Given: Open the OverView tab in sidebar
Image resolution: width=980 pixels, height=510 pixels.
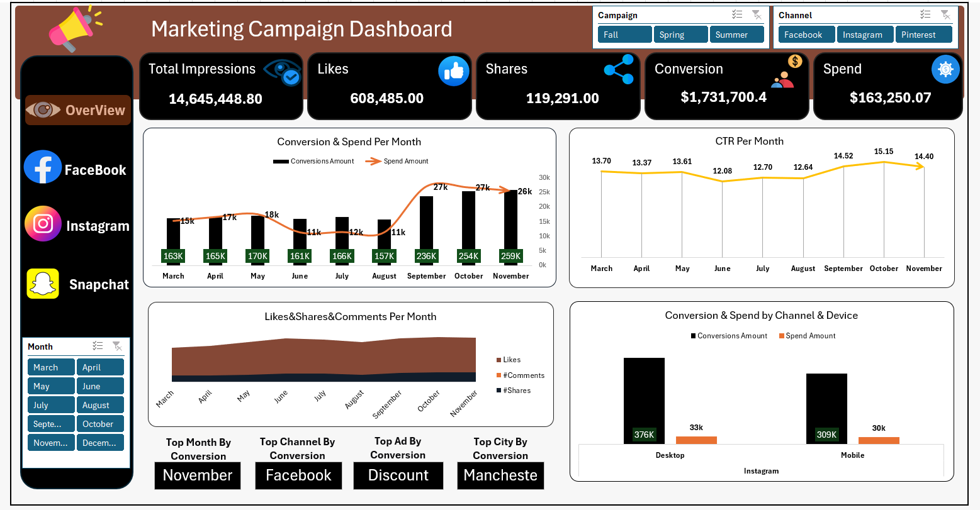Looking at the screenshot, I should click(78, 110).
